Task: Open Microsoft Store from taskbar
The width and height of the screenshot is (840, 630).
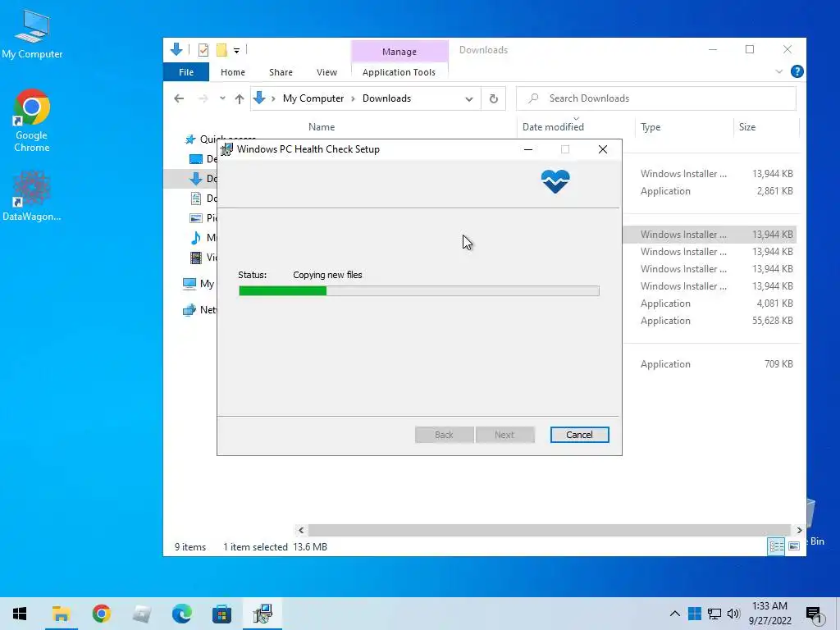Action: coord(221,614)
